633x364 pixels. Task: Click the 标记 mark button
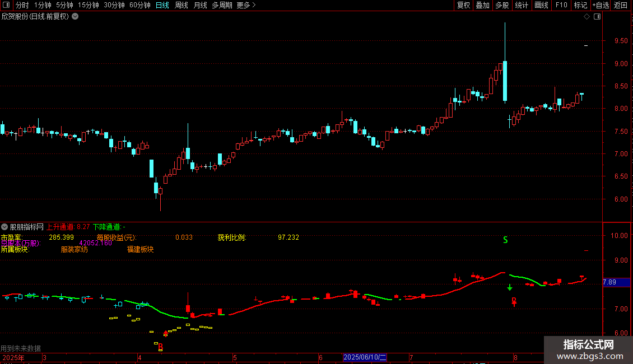(x=580, y=5)
